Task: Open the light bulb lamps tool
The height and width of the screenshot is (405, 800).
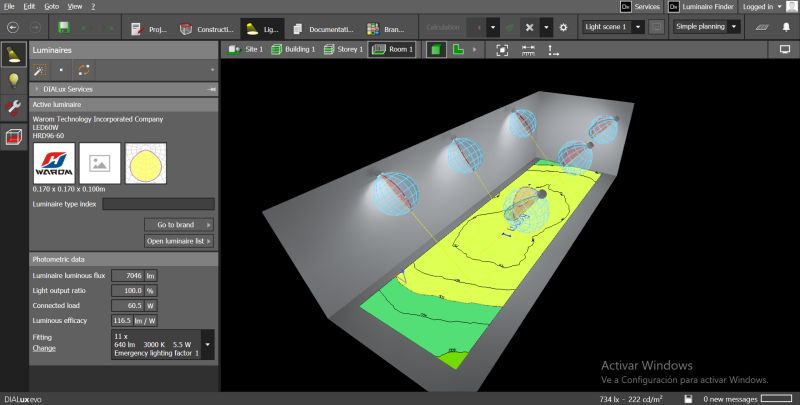Action: (x=14, y=81)
